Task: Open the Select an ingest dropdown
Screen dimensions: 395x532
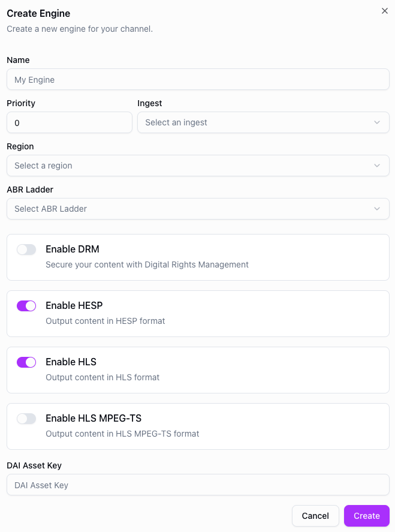Action: point(264,122)
